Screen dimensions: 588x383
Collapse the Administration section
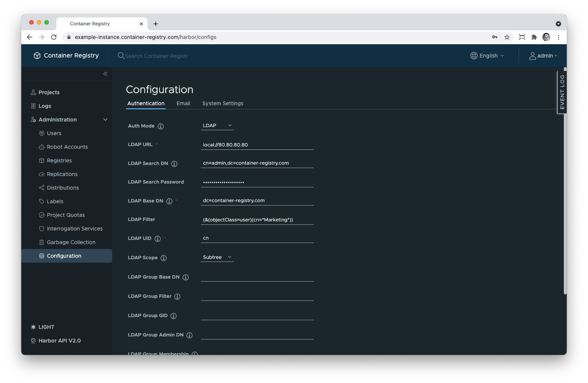[105, 120]
